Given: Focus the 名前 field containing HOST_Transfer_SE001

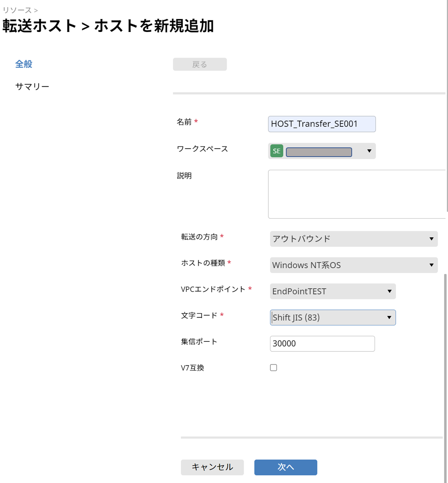Looking at the screenshot, I should coord(322,124).
